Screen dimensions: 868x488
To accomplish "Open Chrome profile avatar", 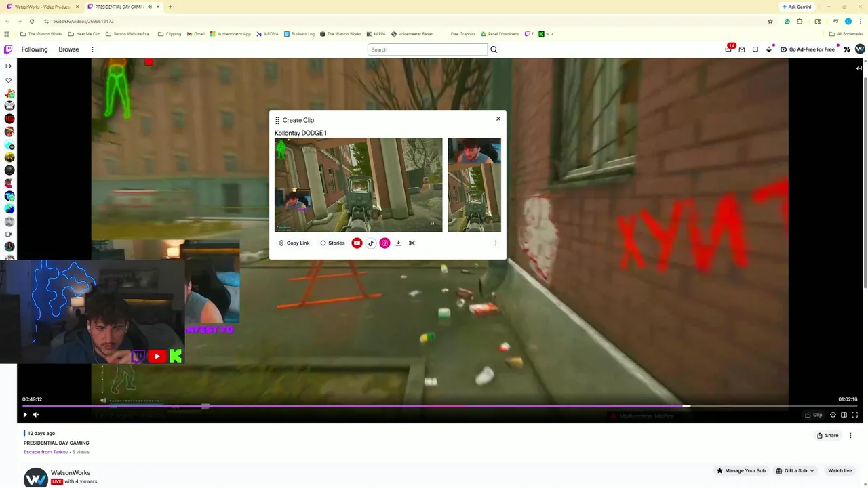I will (x=848, y=21).
